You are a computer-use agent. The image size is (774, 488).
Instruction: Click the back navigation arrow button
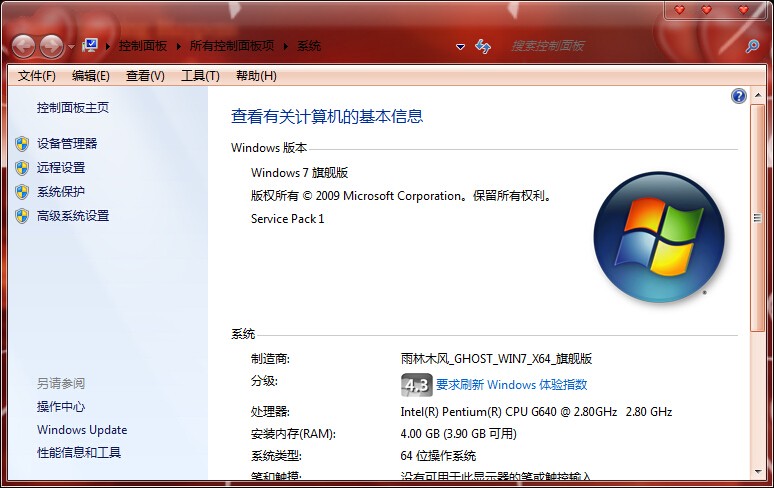[23, 47]
